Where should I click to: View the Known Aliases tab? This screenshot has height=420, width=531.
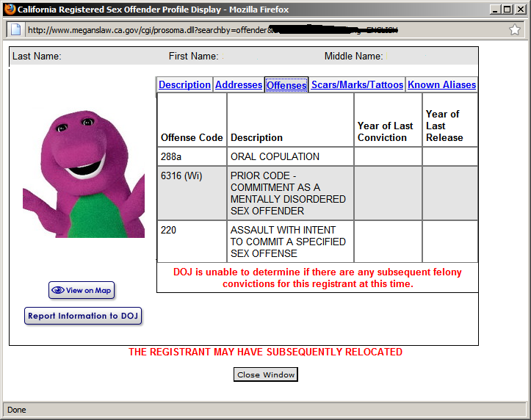(441, 84)
